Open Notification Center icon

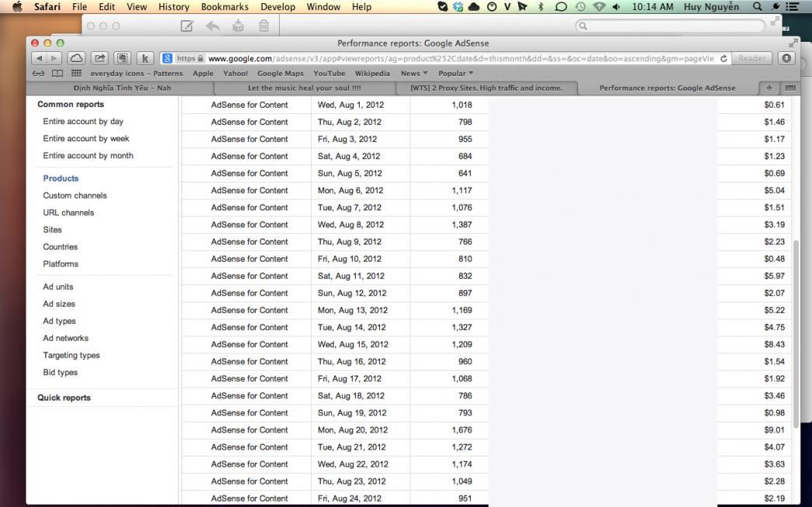[x=792, y=7]
